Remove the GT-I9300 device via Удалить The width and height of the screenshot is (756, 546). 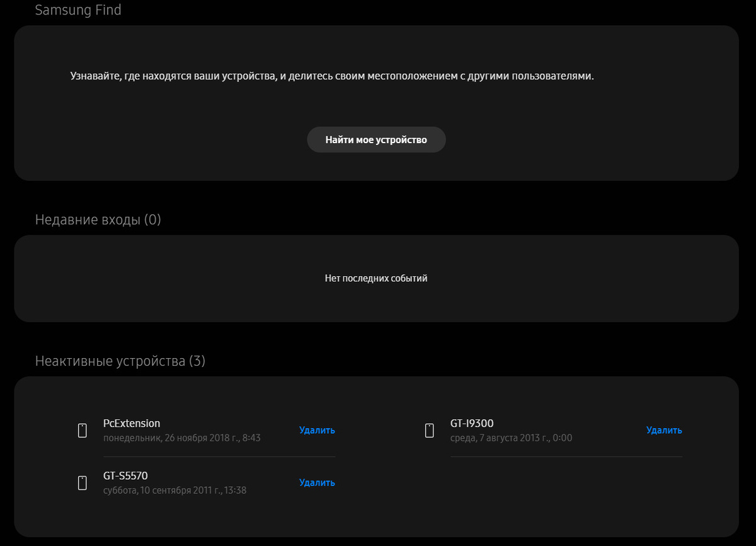coord(664,430)
